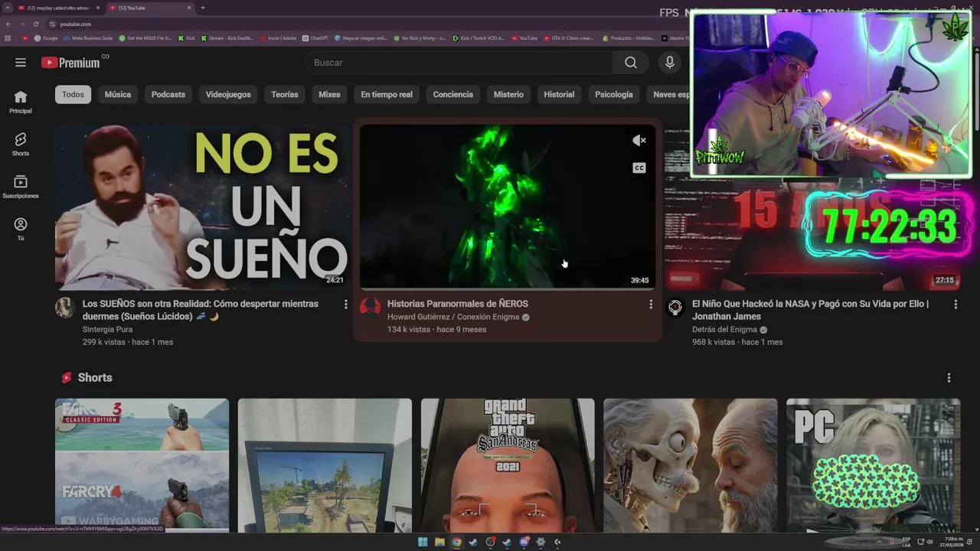Open the Windows Start menu
The image size is (980, 551).
[x=423, y=542]
